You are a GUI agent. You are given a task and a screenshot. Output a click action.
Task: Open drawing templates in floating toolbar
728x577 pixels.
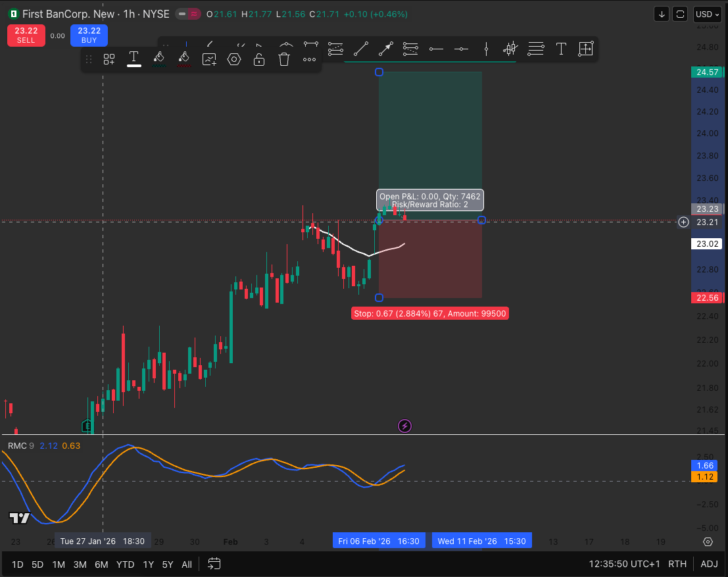[109, 59]
